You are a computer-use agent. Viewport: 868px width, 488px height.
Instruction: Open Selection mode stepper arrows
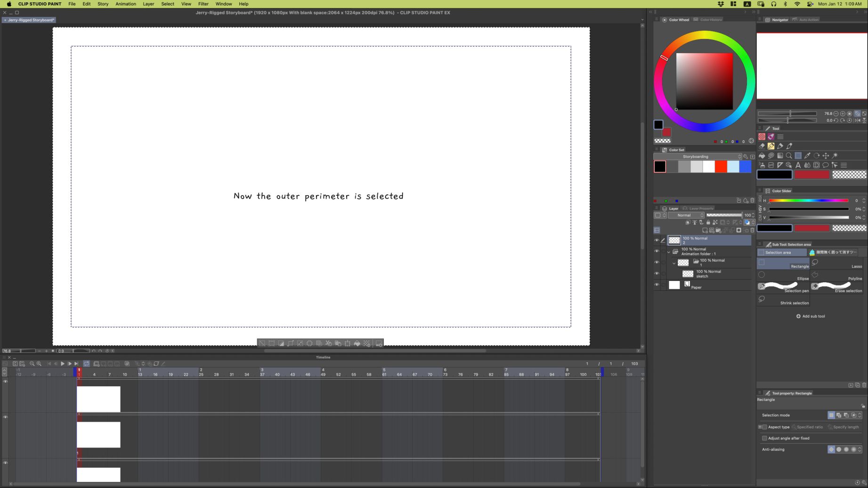(860, 415)
